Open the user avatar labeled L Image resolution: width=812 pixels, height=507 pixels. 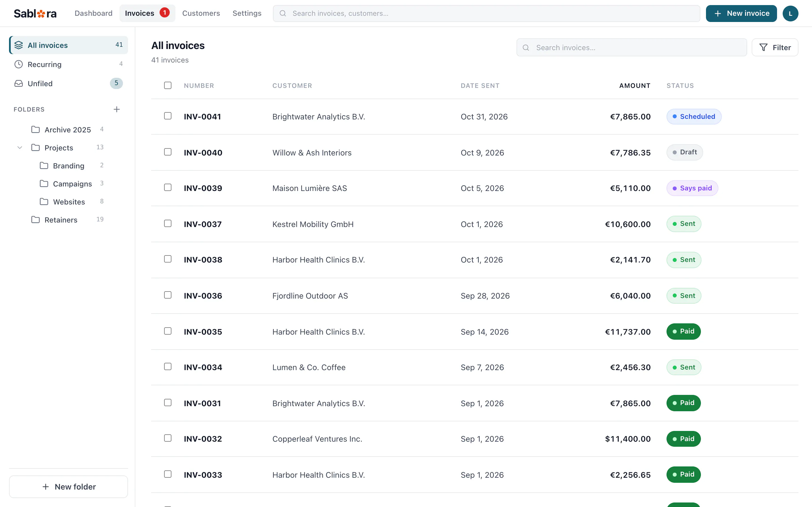[x=790, y=14]
